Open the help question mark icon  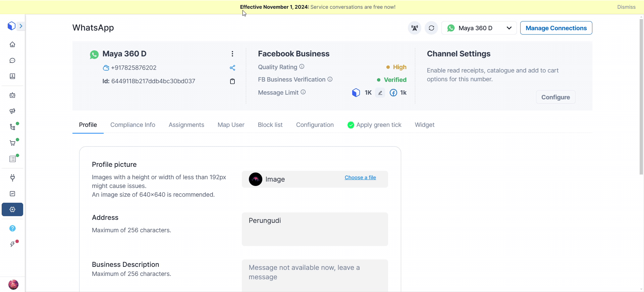click(x=12, y=228)
